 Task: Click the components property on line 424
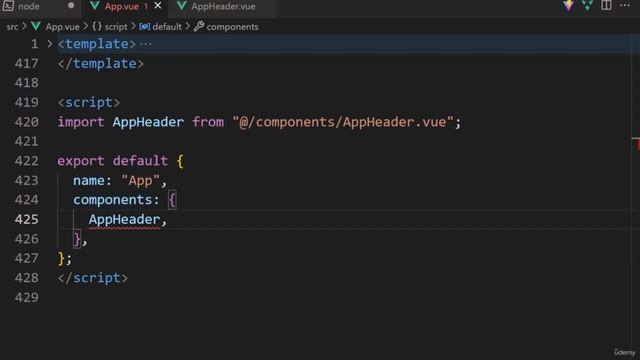[x=112, y=200]
